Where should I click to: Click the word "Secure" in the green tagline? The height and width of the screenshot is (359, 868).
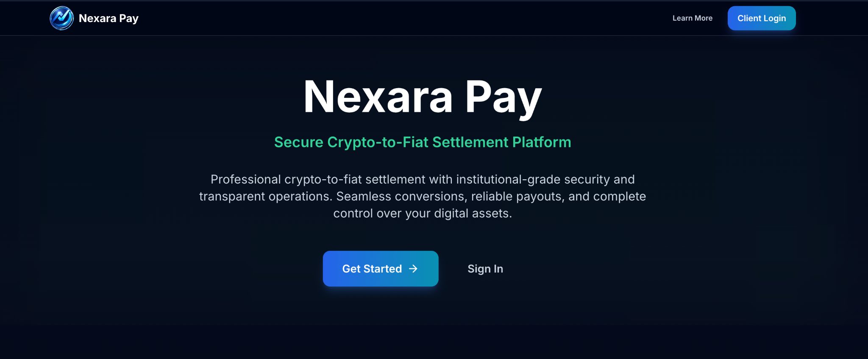pos(298,142)
